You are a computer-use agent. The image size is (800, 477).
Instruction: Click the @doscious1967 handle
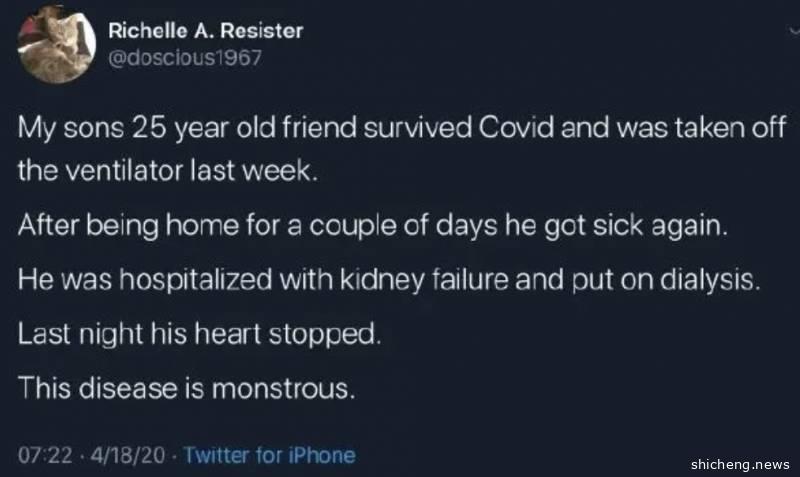point(184,57)
